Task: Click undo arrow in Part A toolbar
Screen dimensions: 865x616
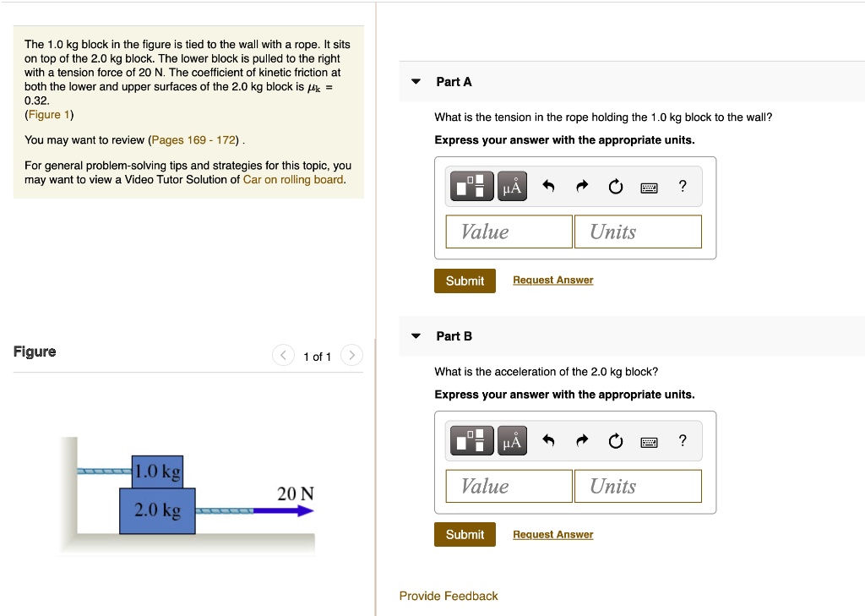Action: click(547, 186)
